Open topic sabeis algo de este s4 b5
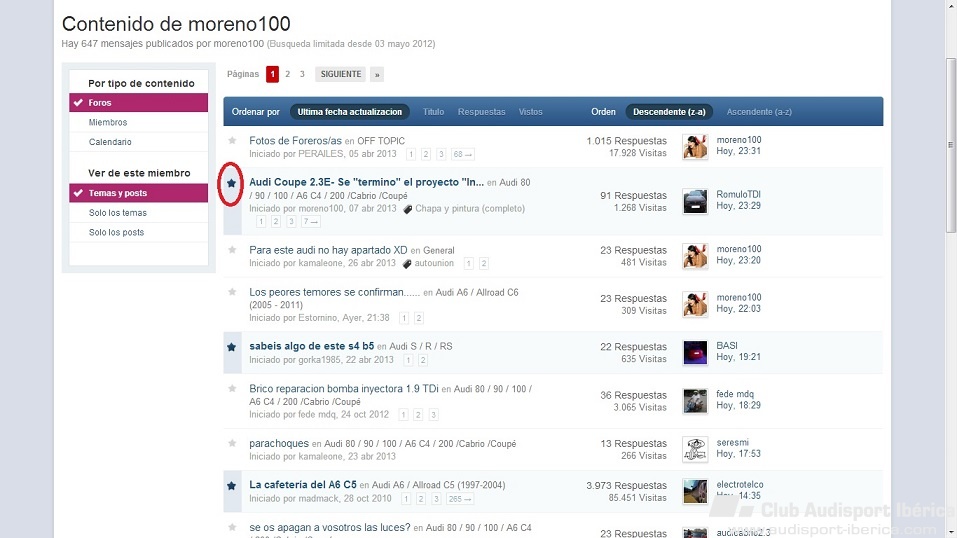This screenshot has width=957, height=538. (x=311, y=346)
